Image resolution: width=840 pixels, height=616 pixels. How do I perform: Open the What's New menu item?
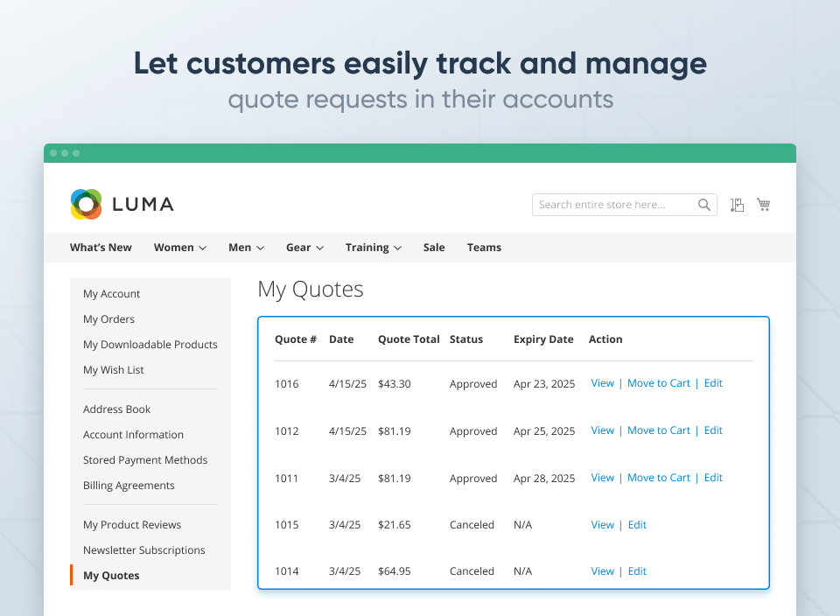[101, 248]
